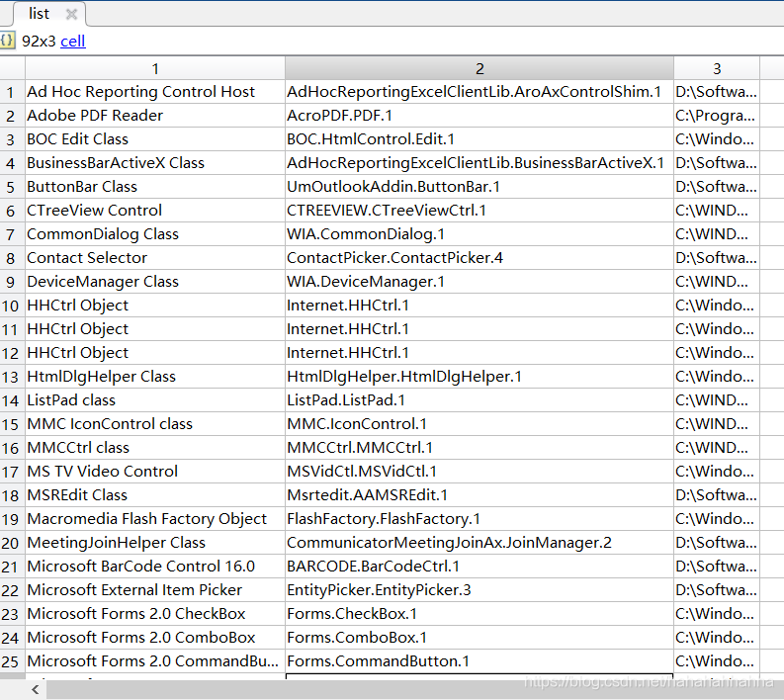This screenshot has width=784, height=700.
Task: Open the cell class link
Action: point(73,41)
